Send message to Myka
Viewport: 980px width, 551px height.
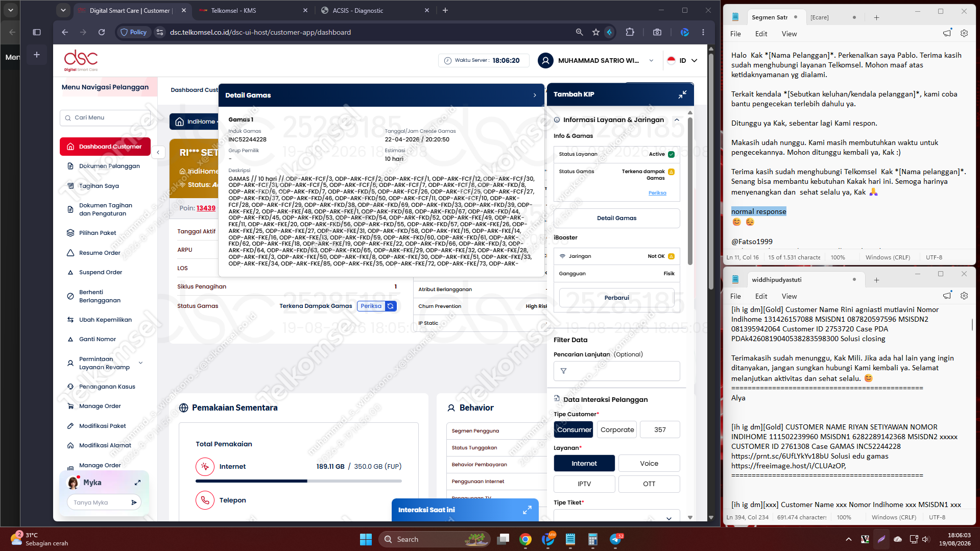(x=134, y=502)
